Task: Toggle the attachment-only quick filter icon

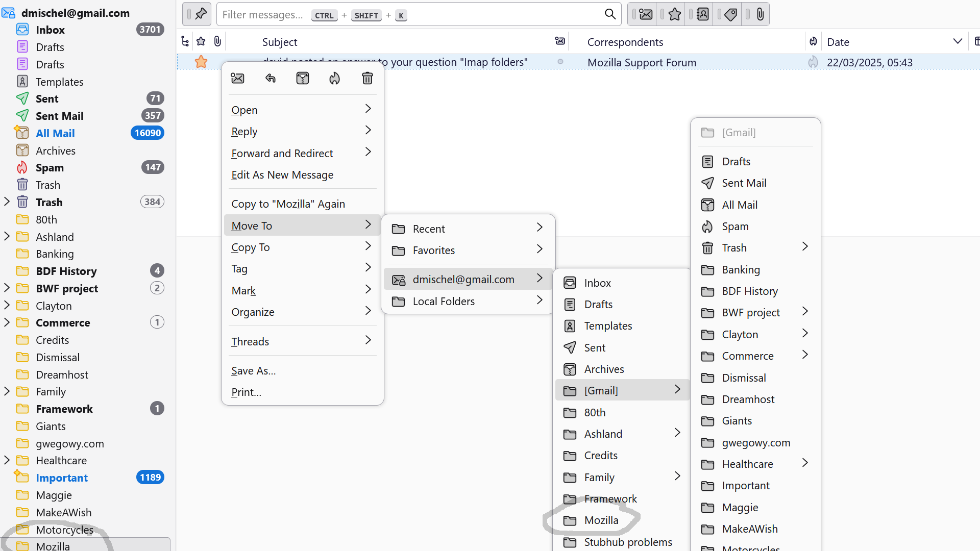Action: tap(760, 14)
